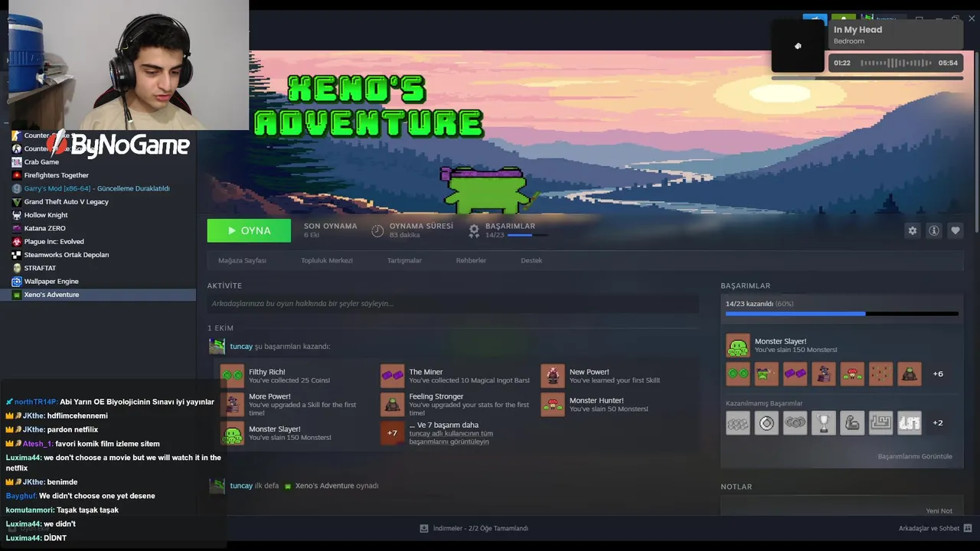
Task: Open İndirmeler downloads status
Action: click(x=480, y=528)
